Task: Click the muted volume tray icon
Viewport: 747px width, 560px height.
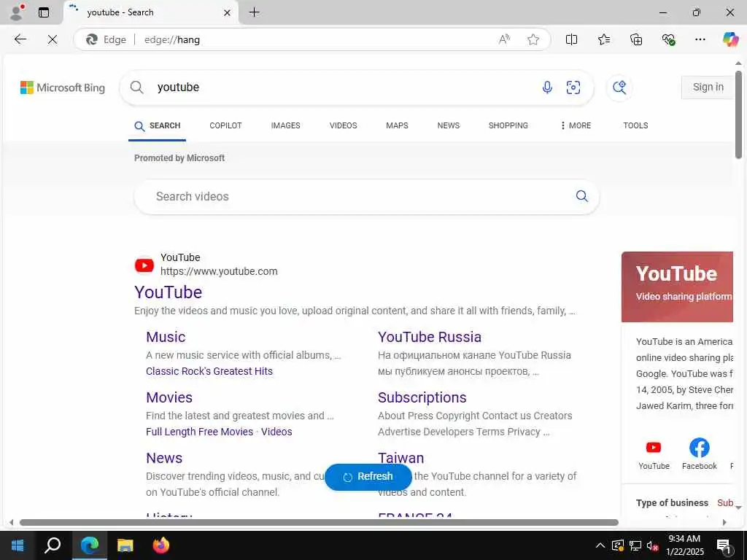Action: (x=653, y=545)
